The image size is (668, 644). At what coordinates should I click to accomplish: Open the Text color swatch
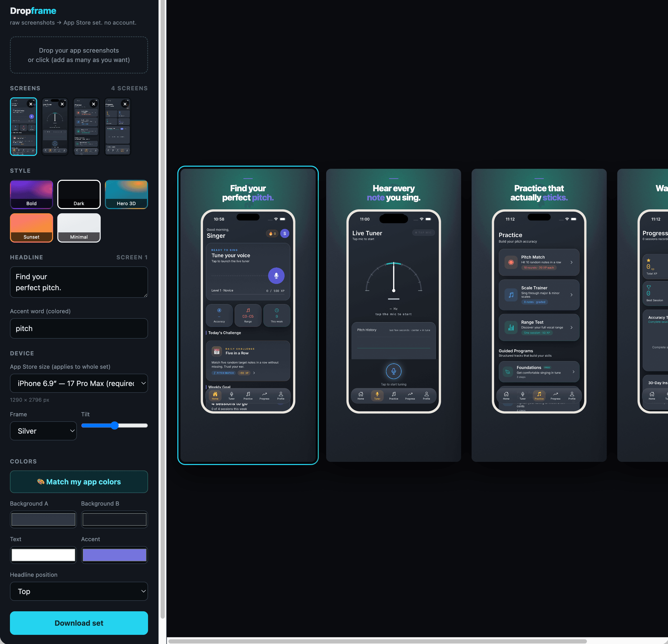point(43,555)
